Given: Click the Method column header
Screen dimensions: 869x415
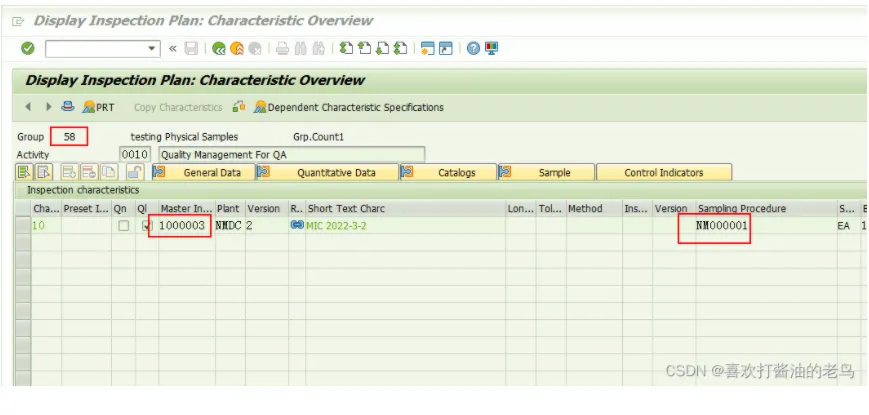Looking at the screenshot, I should 594,209.
